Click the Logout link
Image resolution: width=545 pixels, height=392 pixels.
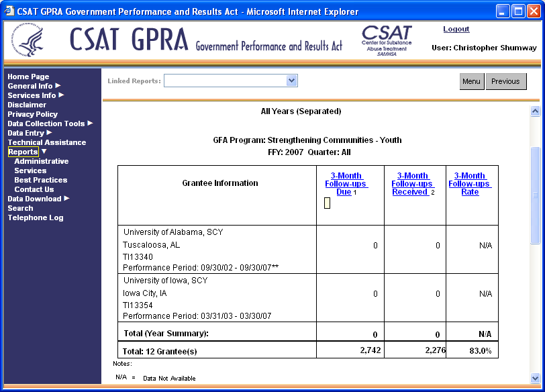click(x=456, y=30)
